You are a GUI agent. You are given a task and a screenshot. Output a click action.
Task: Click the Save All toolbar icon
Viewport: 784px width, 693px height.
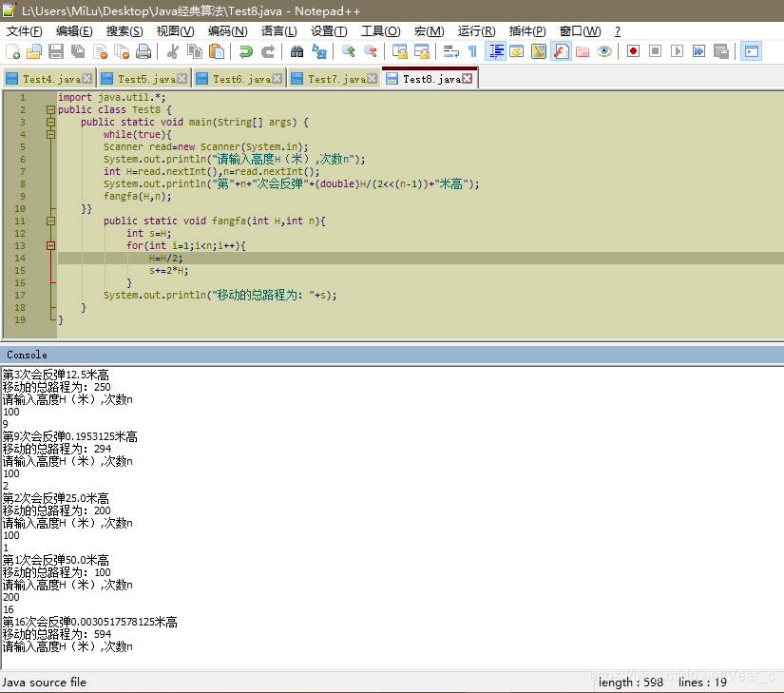pos(78,51)
